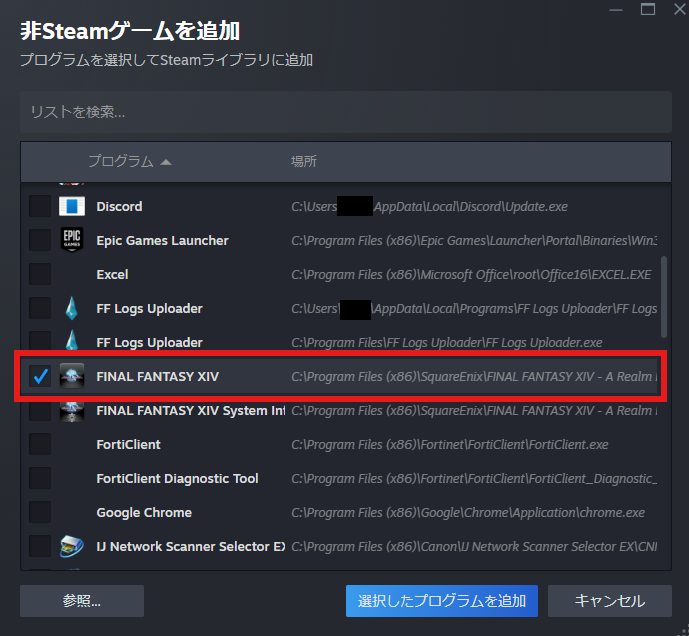Click the キャンセル button

point(609,601)
